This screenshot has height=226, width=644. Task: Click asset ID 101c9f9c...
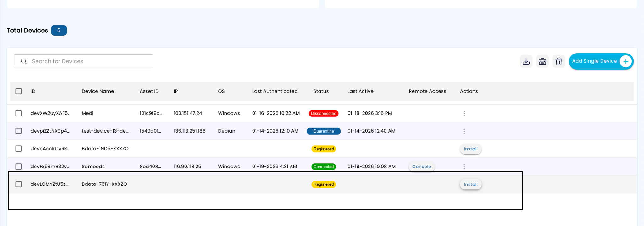pos(151,113)
